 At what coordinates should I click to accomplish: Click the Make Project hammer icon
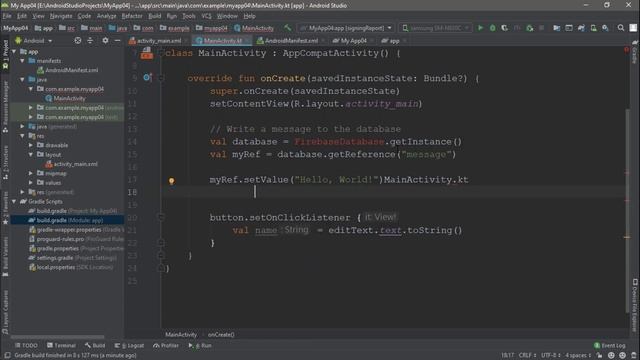(x=288, y=28)
